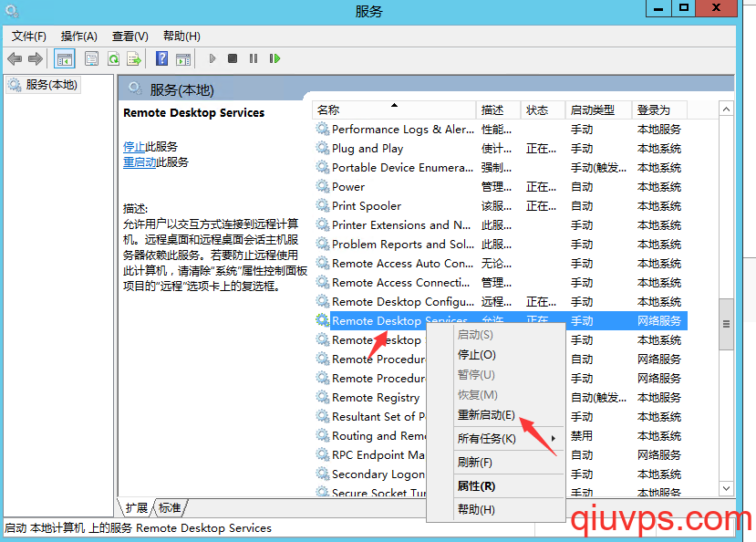Click the gear icon beside Power service
Image resolution: width=756 pixels, height=542 pixels.
pyautogui.click(x=322, y=186)
